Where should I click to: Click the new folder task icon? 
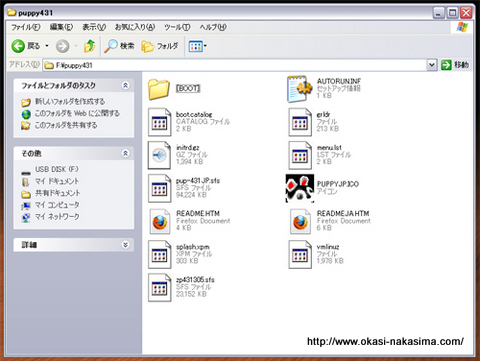point(26,102)
